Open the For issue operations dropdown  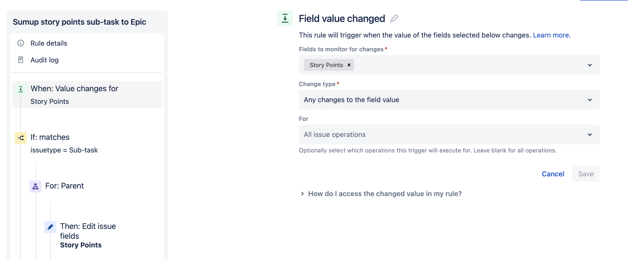coord(590,134)
